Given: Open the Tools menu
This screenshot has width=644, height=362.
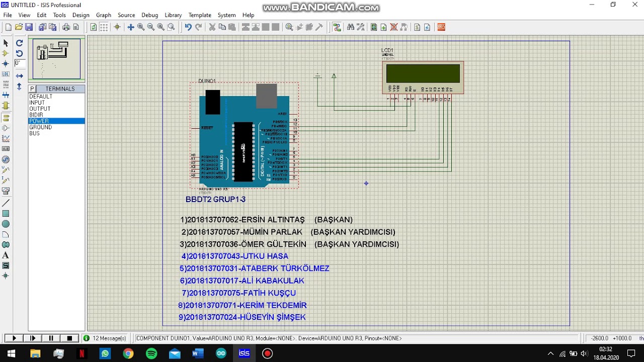Looking at the screenshot, I should point(59,15).
